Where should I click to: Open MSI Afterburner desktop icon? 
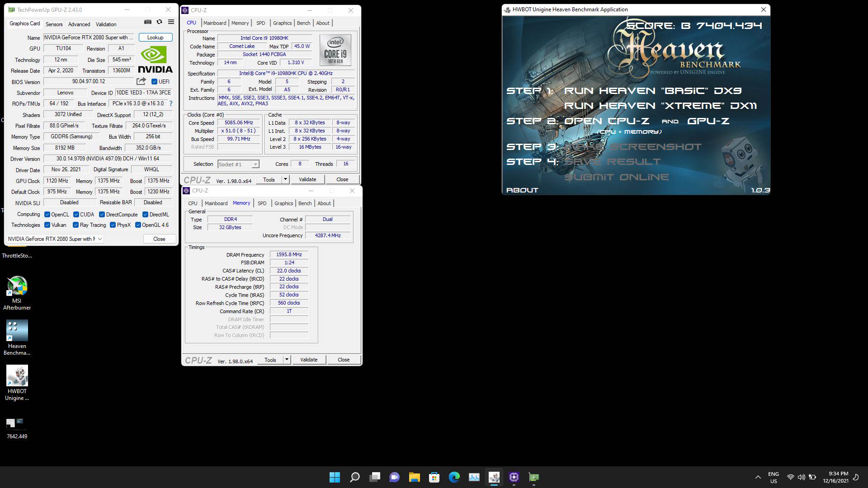tap(17, 293)
